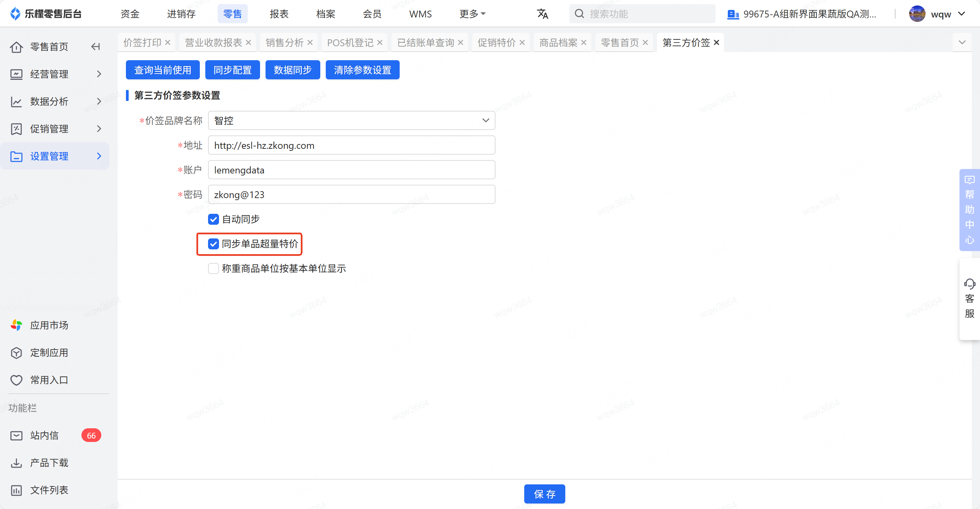This screenshot has width=980, height=509.
Task: Close the 商品档案 tab
Action: pos(584,43)
